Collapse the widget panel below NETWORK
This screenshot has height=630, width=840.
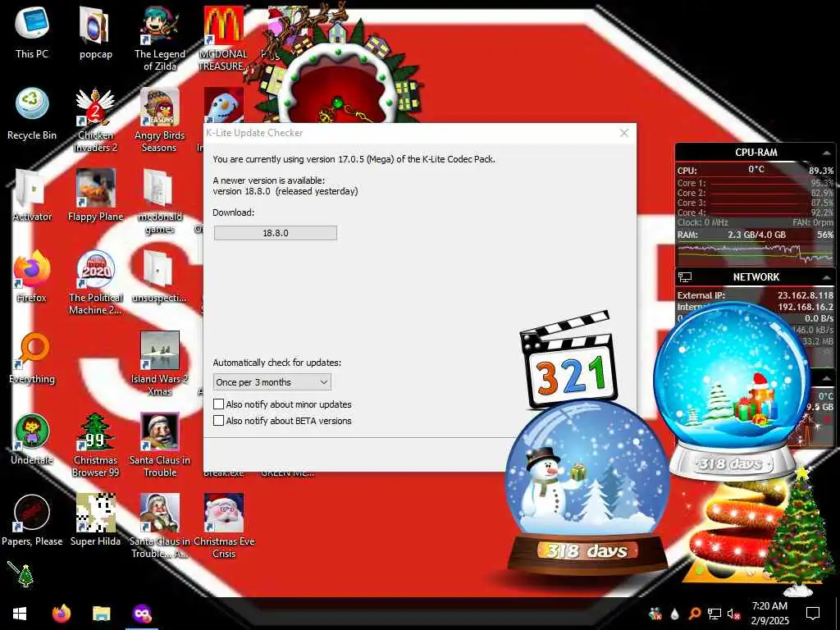tap(826, 379)
